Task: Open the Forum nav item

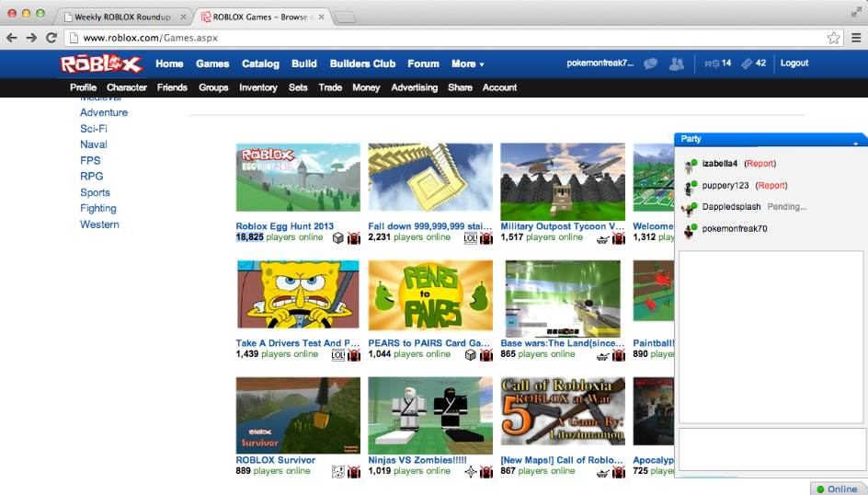Action: [424, 63]
